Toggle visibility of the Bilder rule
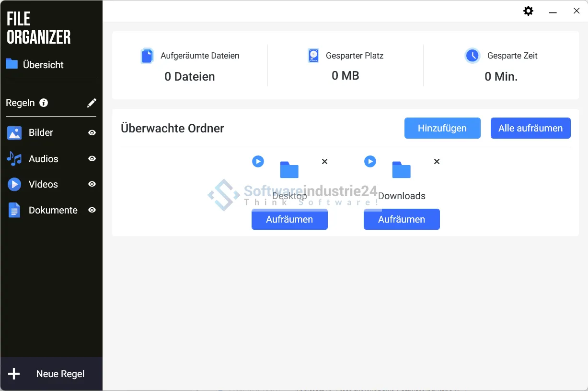Image resolution: width=588 pixels, height=391 pixels. (92, 133)
